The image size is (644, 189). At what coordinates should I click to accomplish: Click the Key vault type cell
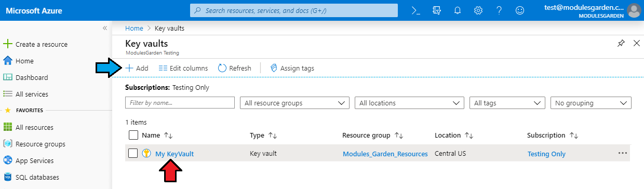(263, 154)
